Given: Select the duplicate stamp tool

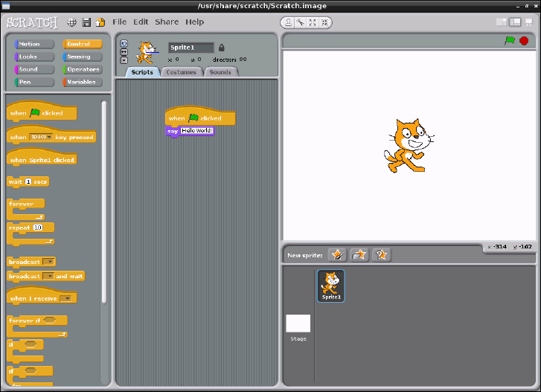Looking at the screenshot, I should 288,22.
